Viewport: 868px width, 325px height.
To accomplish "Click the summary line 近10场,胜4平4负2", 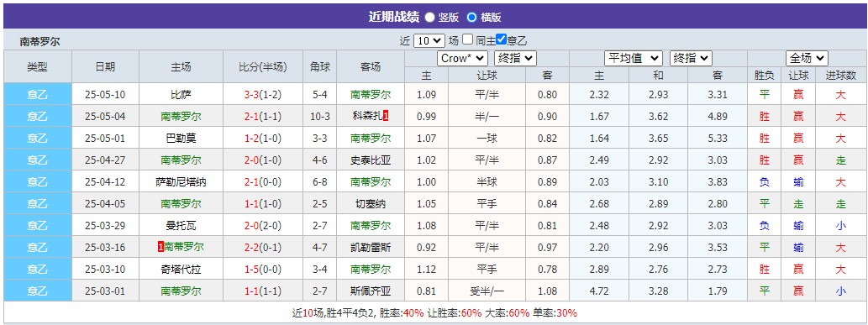I will point(334,312).
